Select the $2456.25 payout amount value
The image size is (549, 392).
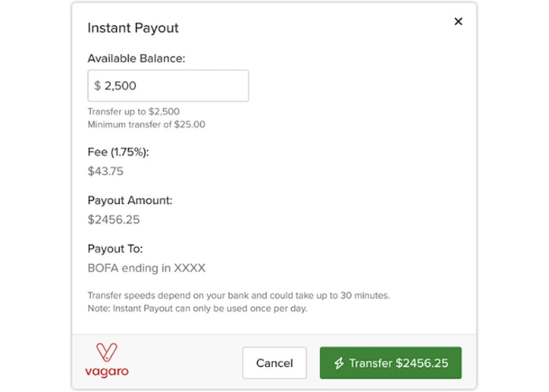tap(114, 220)
